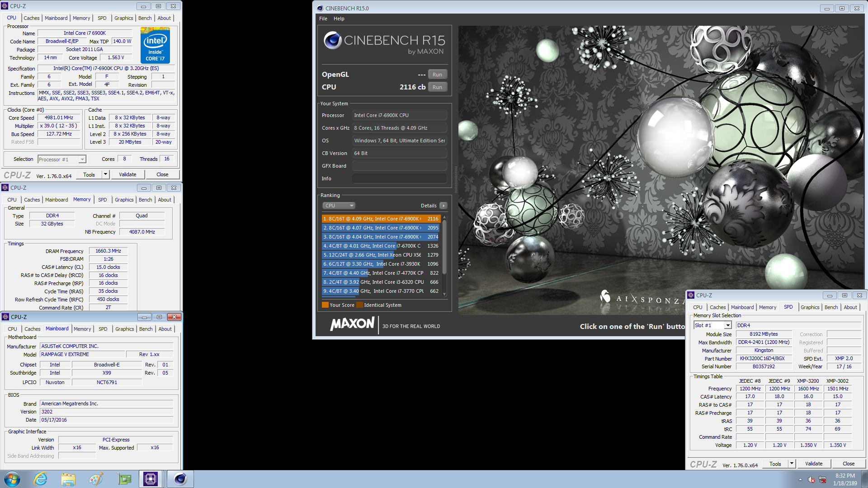The width and height of the screenshot is (868, 488).
Task: Click the Multiplier x 39.0 value
Action: point(59,126)
